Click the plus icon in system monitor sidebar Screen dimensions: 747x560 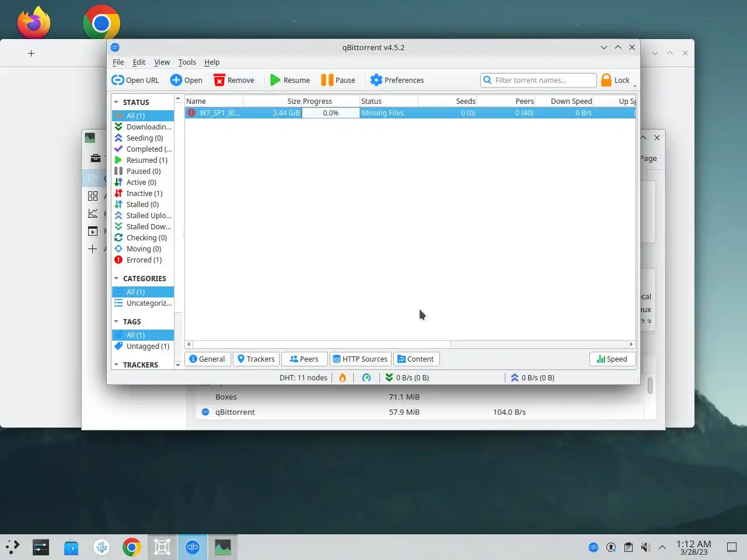[x=92, y=249]
